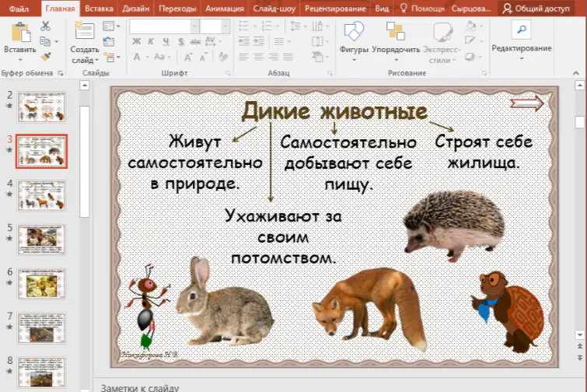Click the Экспресс-стили quick styles icon

(443, 32)
